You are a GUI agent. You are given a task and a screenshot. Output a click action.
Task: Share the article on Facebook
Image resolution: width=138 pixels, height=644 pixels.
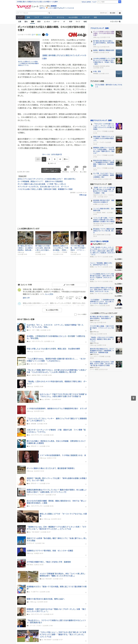tap(47, 35)
